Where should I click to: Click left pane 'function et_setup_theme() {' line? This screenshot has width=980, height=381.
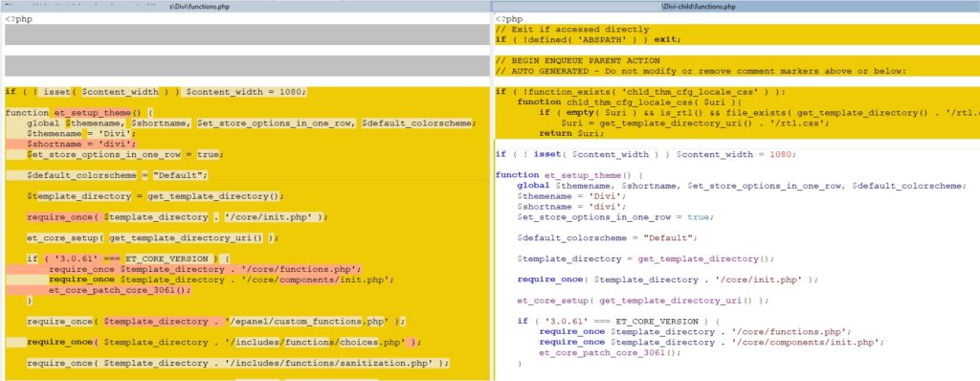click(78, 113)
